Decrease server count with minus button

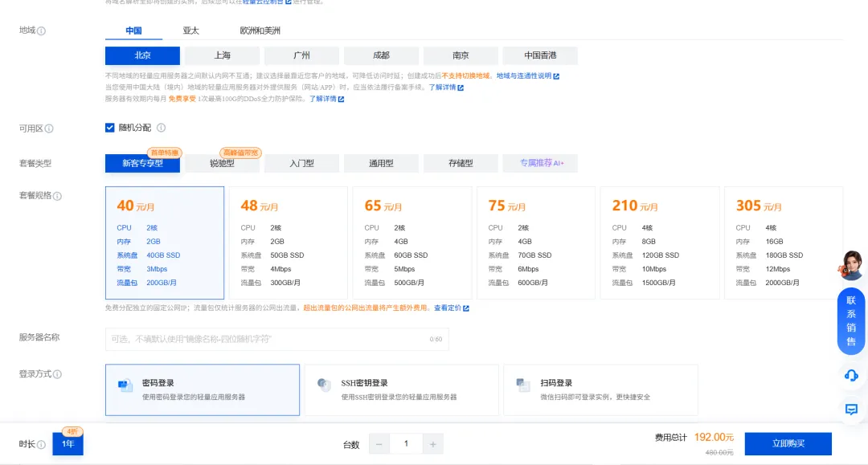coord(379,444)
